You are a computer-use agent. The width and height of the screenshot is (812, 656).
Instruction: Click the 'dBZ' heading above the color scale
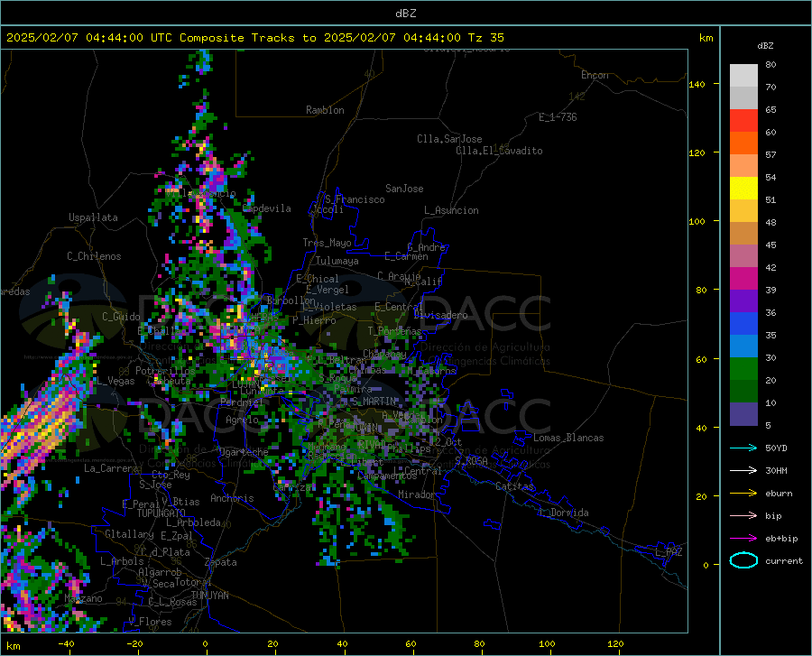[765, 45]
